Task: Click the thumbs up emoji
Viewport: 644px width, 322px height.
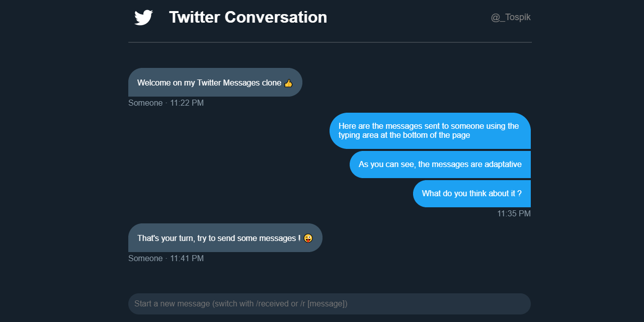Action: click(288, 83)
